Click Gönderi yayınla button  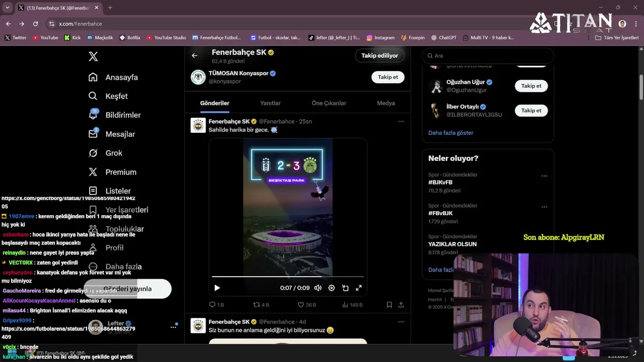point(128,289)
